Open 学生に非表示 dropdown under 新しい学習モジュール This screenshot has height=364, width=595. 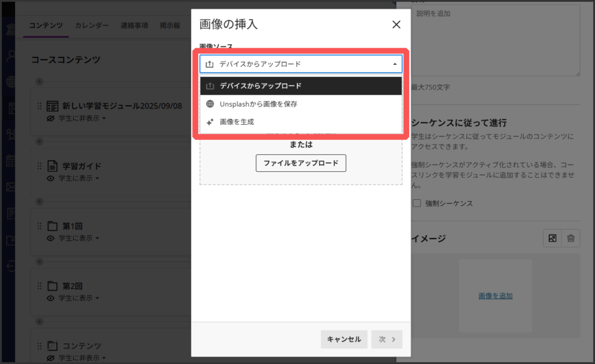click(83, 118)
